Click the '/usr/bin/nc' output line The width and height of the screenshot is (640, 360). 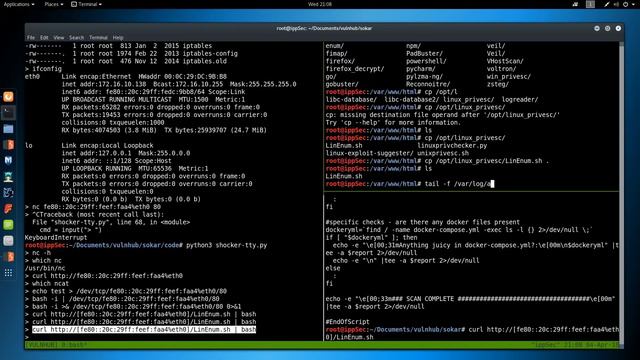click(x=45, y=268)
